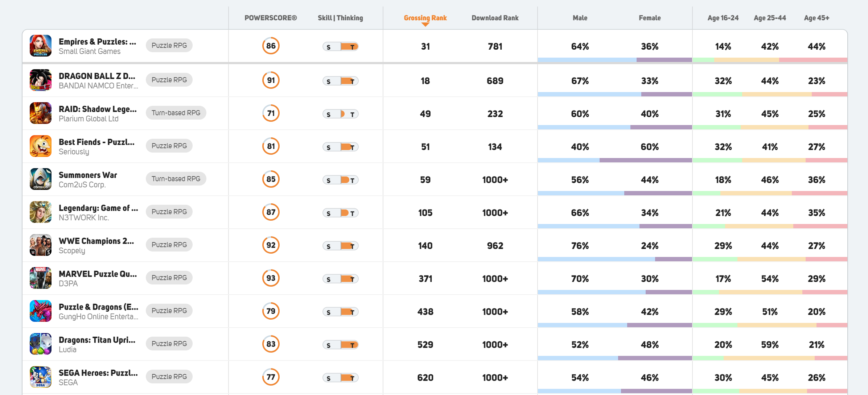Viewport: 868px width, 395px height.
Task: Open the RAID: Shadow Legends app icon
Action: click(41, 113)
